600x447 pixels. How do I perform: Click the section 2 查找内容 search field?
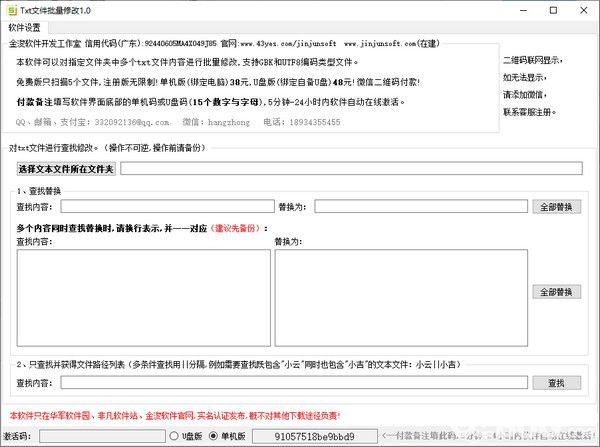pyautogui.click(x=294, y=382)
